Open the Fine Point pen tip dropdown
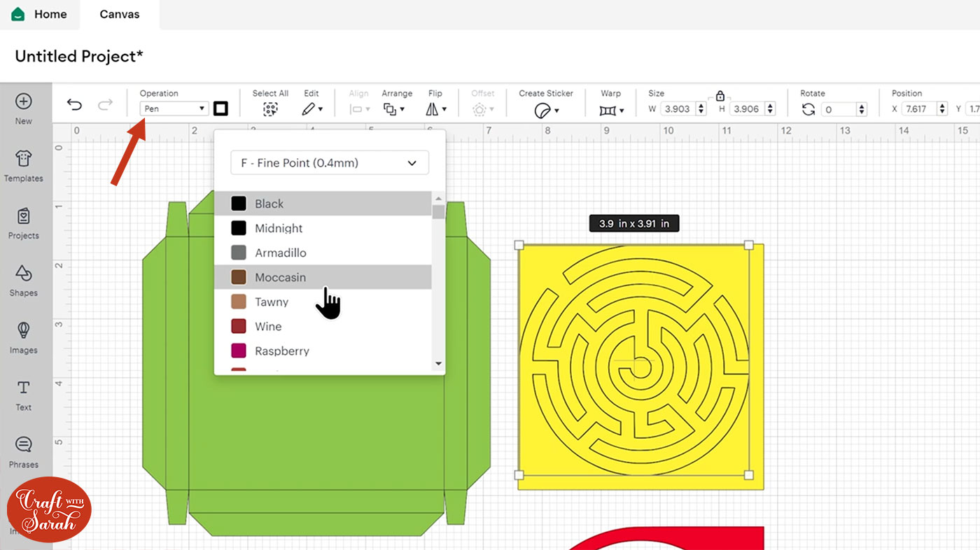The width and height of the screenshot is (980, 550). (x=329, y=162)
